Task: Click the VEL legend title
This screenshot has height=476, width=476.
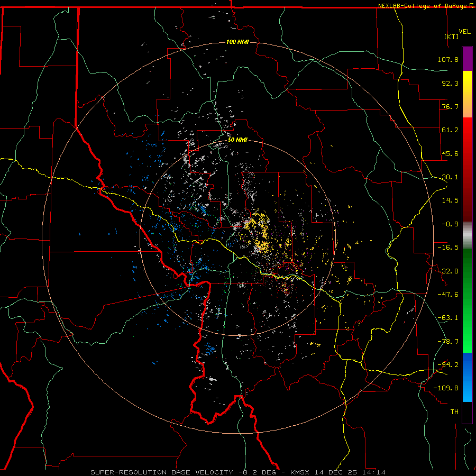Action: point(464,32)
